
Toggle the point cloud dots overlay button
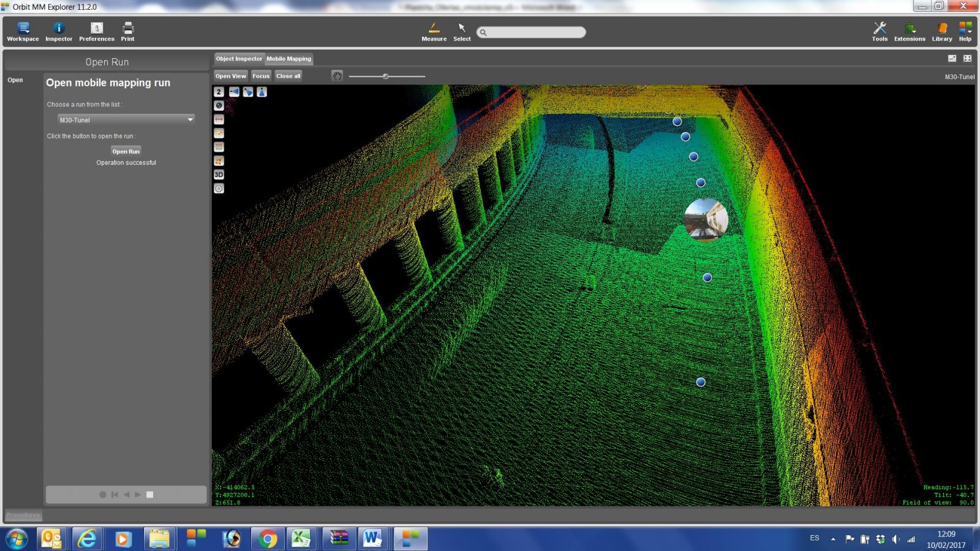click(219, 147)
